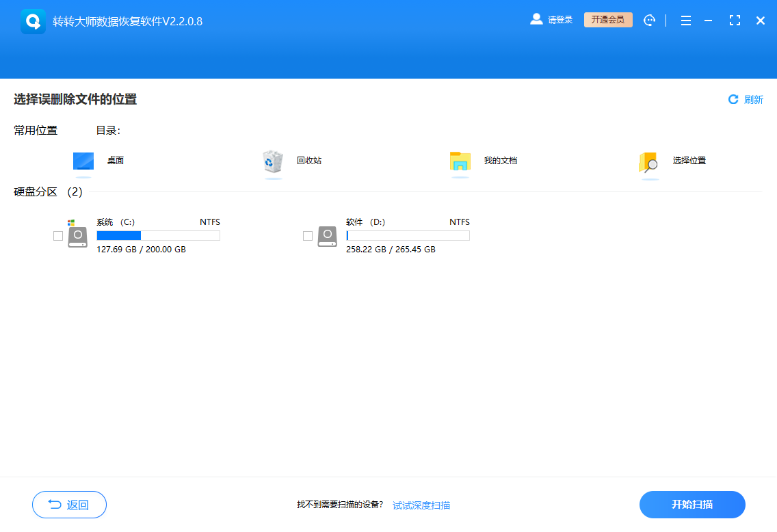777x532 pixels.
Task: Click the 返回 back button
Action: click(x=69, y=505)
